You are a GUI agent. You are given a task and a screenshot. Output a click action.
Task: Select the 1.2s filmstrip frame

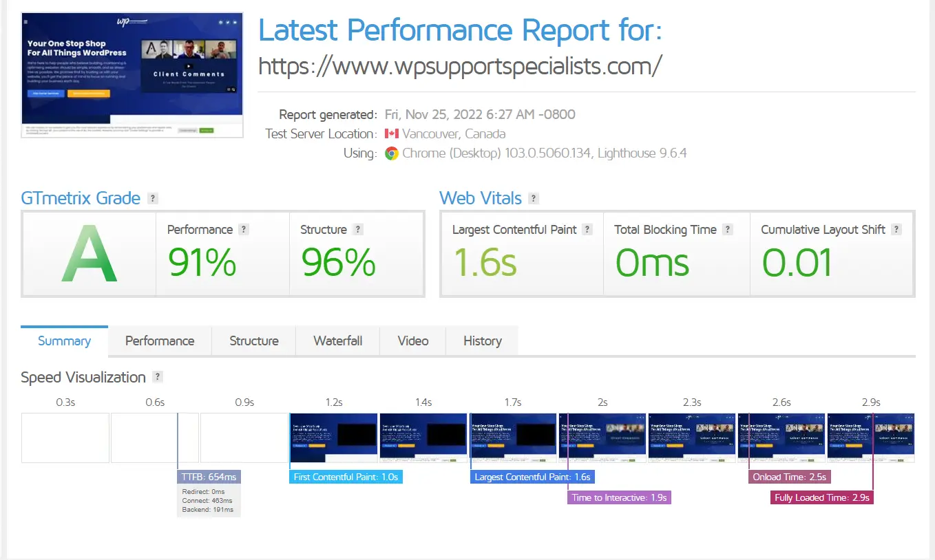click(334, 438)
